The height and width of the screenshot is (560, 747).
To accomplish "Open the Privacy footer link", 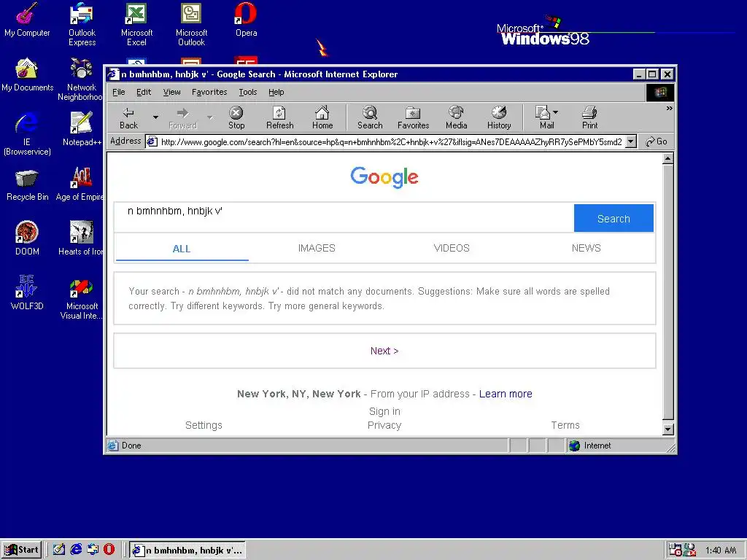I will pos(384,425).
